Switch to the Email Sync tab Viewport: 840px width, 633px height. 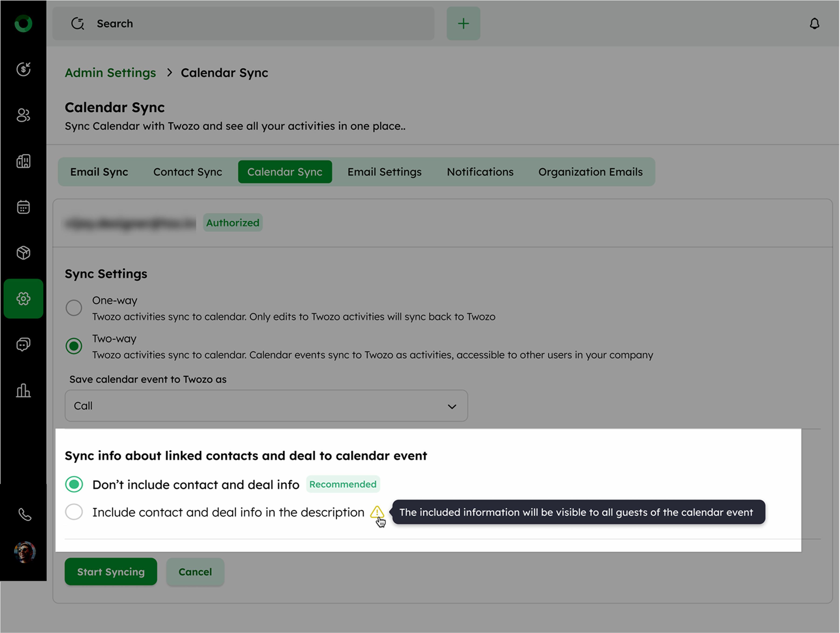point(99,172)
